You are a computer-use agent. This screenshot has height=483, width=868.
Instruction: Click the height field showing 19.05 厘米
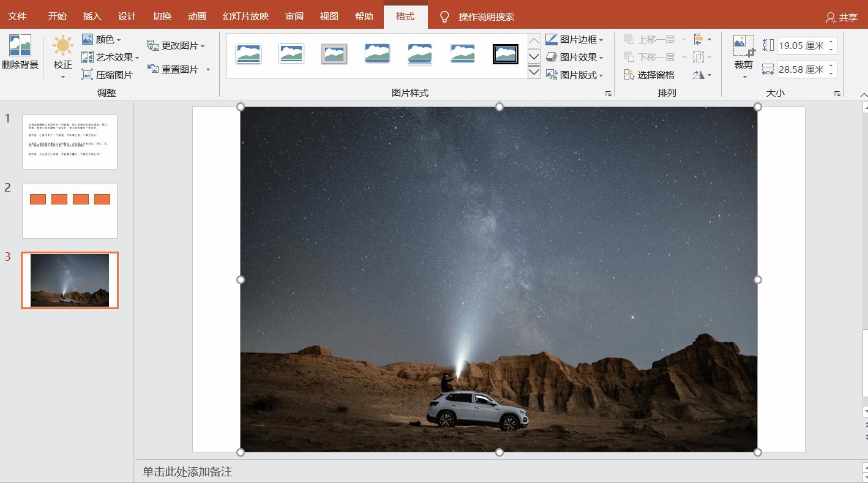click(801, 46)
